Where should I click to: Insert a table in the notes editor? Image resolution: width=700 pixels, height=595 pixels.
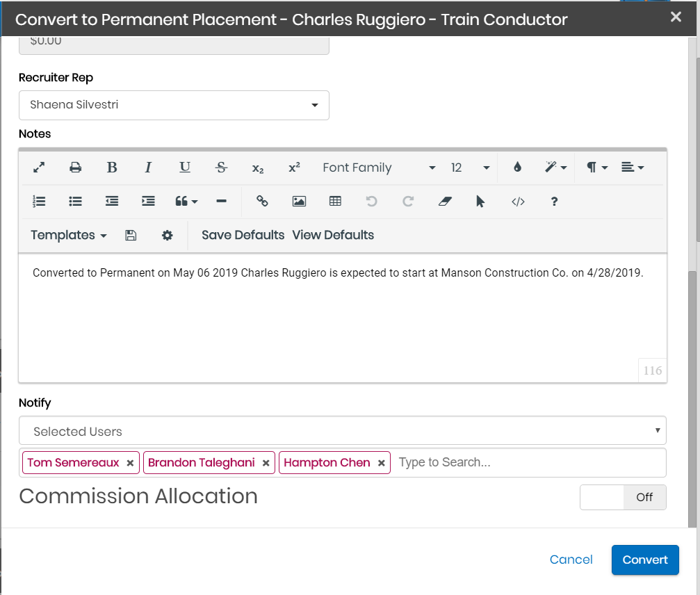(335, 202)
